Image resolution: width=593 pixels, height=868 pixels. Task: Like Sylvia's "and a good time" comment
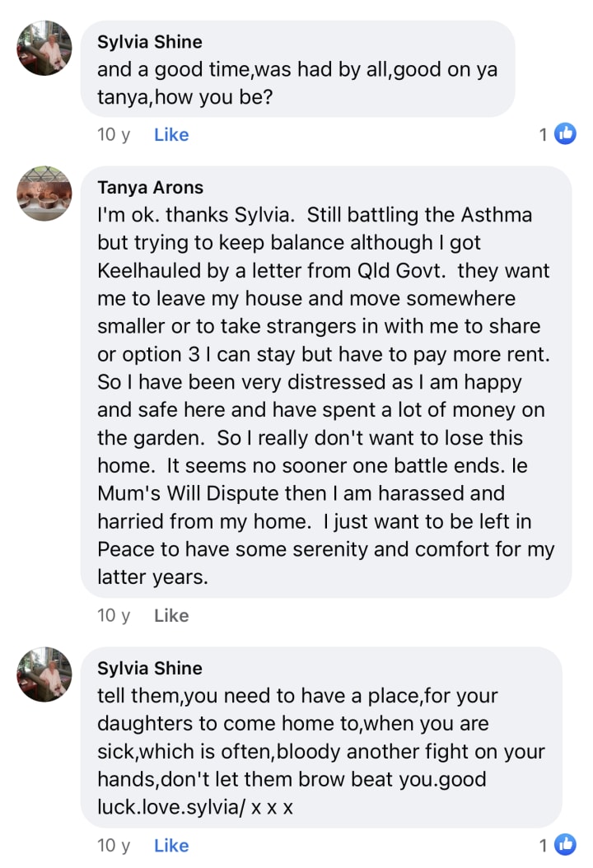click(171, 135)
